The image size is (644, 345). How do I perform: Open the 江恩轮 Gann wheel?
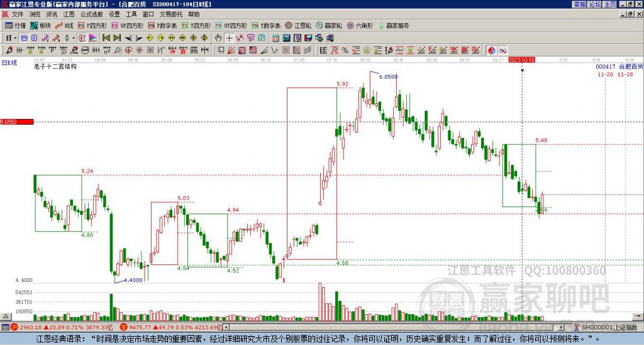298,25
